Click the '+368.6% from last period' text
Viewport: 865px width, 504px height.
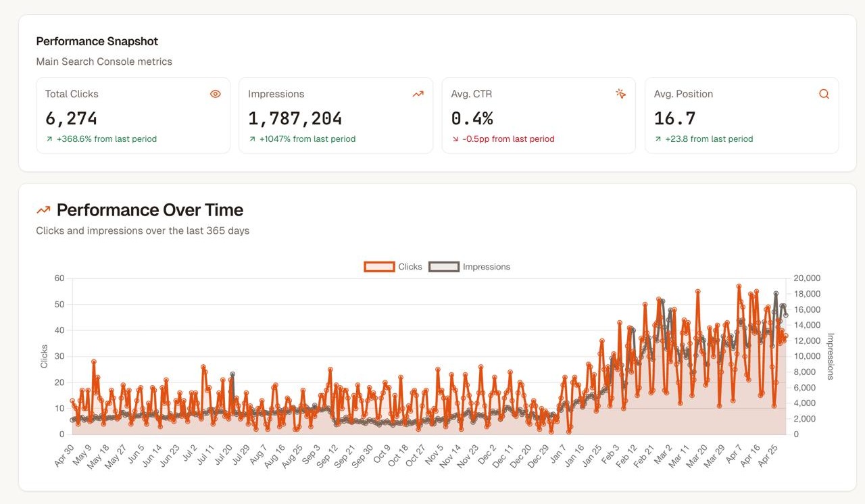pyautogui.click(x=107, y=139)
